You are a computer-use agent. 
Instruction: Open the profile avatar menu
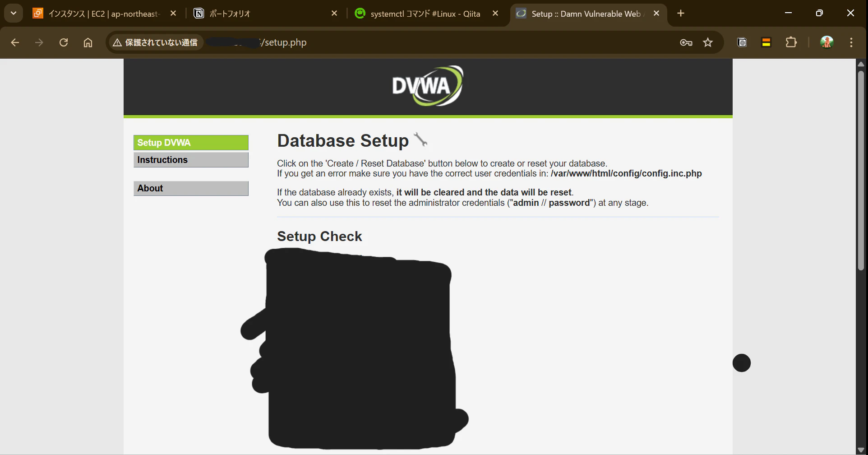coord(826,42)
